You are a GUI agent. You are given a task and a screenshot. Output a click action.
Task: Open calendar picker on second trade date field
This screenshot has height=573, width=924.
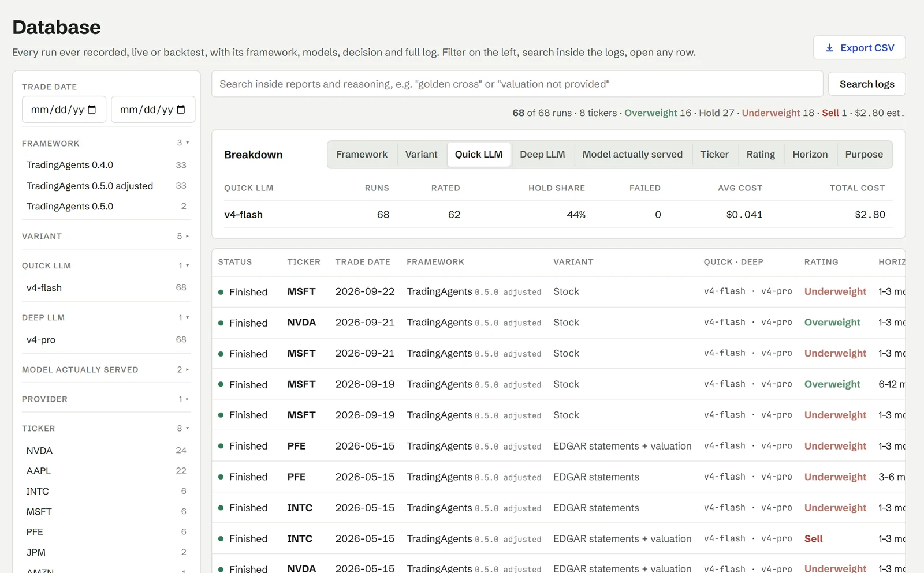[181, 110]
